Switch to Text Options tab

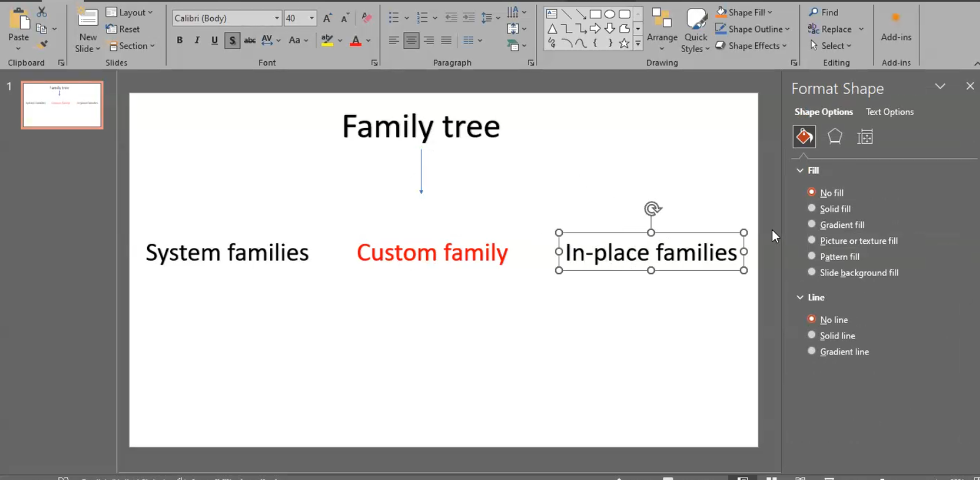(889, 112)
